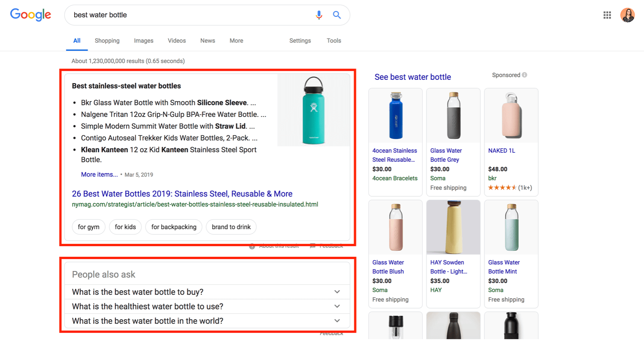Select the 'brand to drink' chip
Viewport: 644px width, 340px height.
231,227
